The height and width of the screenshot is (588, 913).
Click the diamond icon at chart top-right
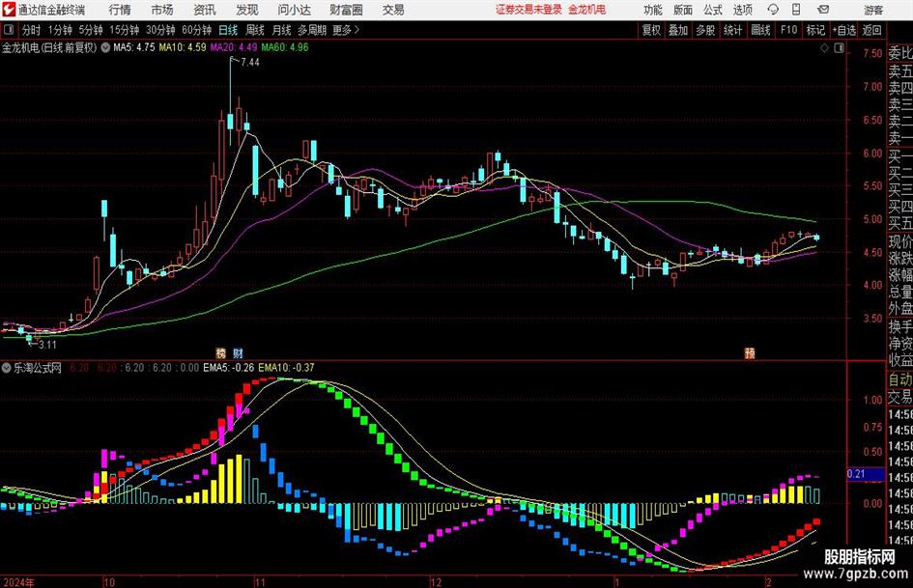[x=824, y=48]
